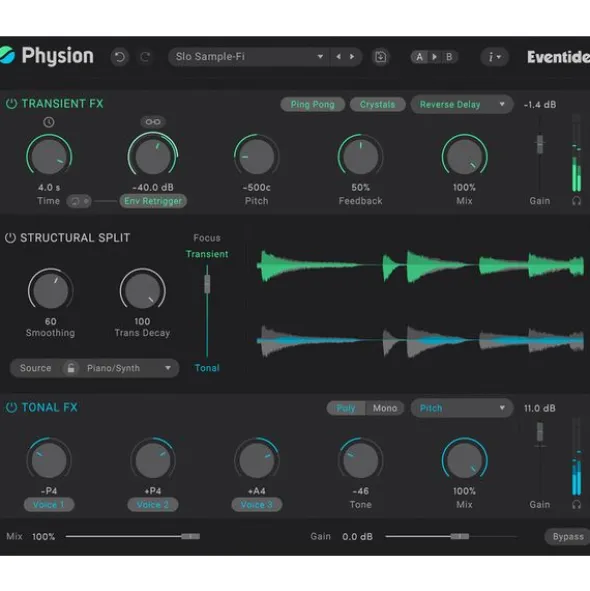Screen dimensions: 590x591
Task: Click the Transient Pitch knob
Action: (256, 156)
